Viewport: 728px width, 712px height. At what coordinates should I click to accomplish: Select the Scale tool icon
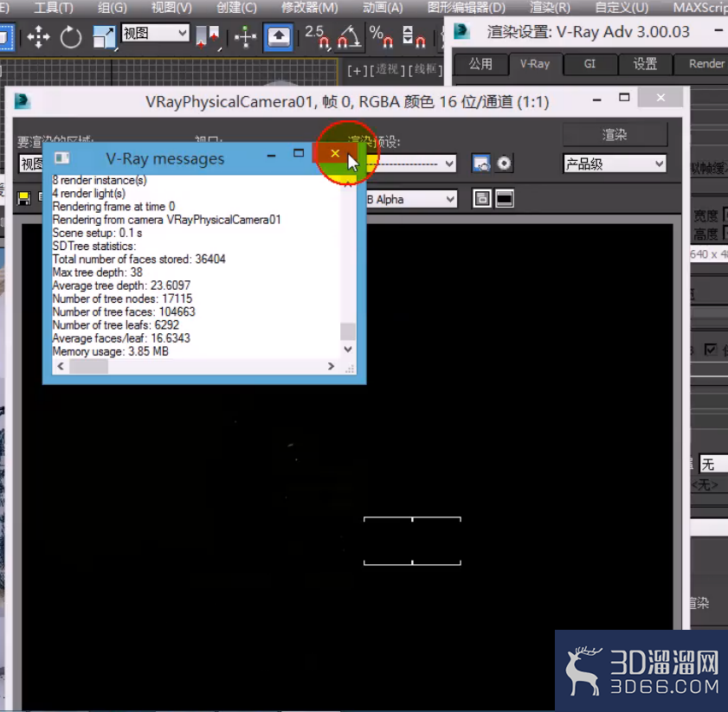[104, 37]
